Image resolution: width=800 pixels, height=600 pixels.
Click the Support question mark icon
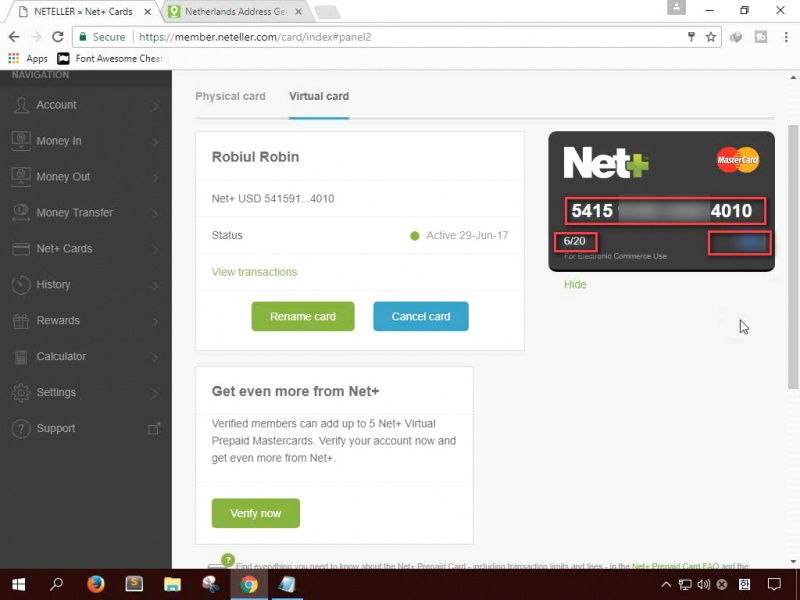[21, 429]
